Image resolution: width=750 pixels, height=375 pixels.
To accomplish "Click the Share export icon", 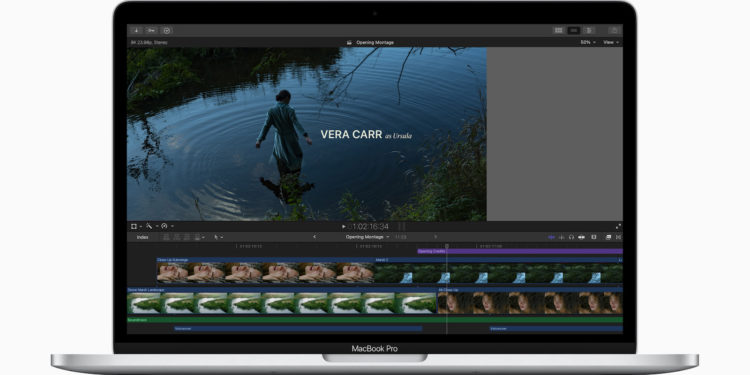I will [615, 30].
